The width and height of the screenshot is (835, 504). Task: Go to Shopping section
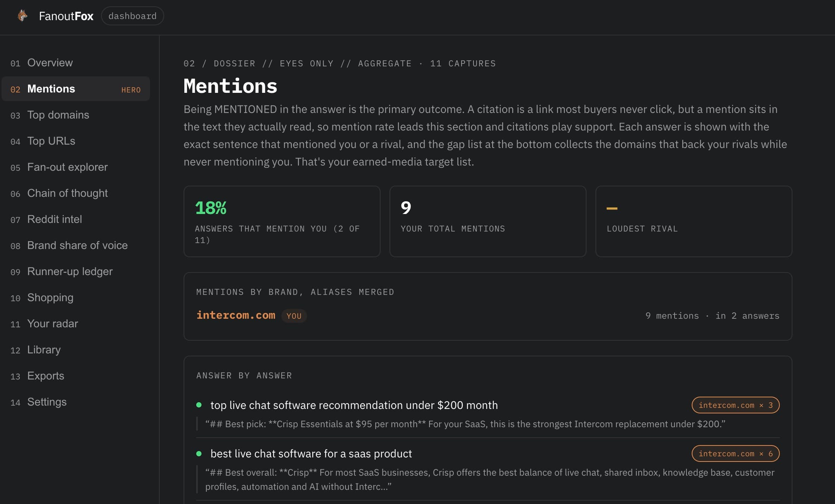click(76, 297)
